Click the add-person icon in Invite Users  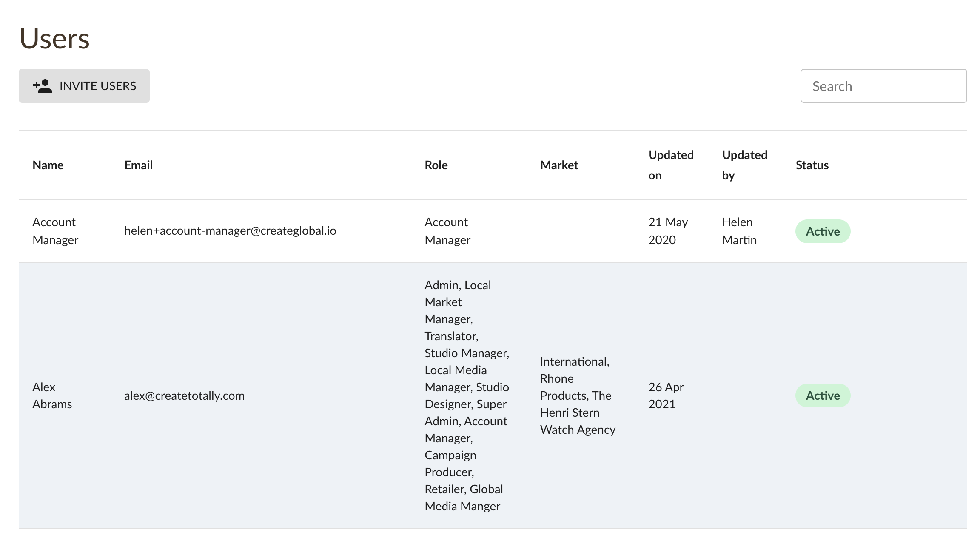pos(43,86)
